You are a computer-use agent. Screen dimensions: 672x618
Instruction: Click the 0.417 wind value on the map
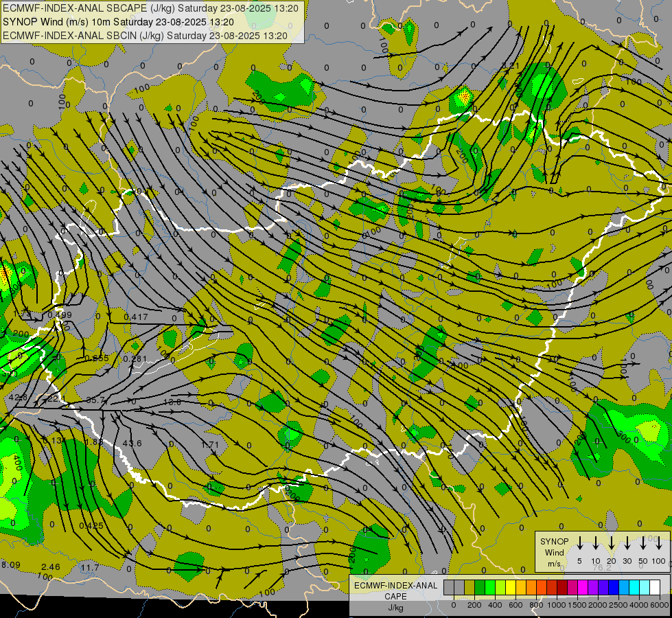pos(136,317)
